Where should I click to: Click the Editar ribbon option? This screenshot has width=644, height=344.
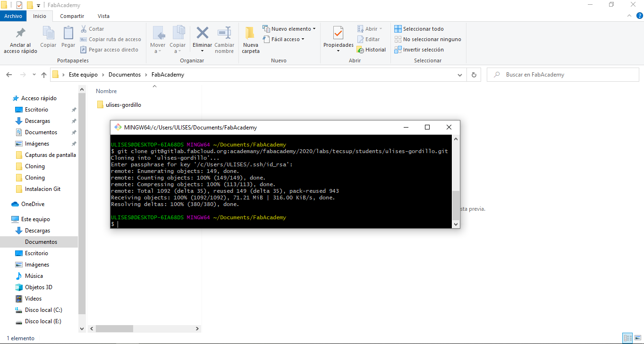tap(368, 39)
